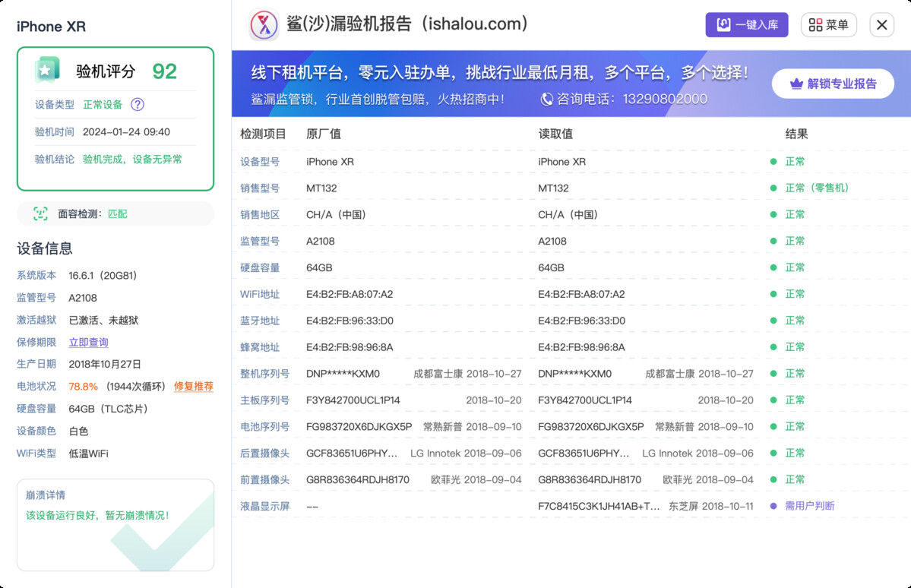Click the hotline number 13290802000

point(665,100)
